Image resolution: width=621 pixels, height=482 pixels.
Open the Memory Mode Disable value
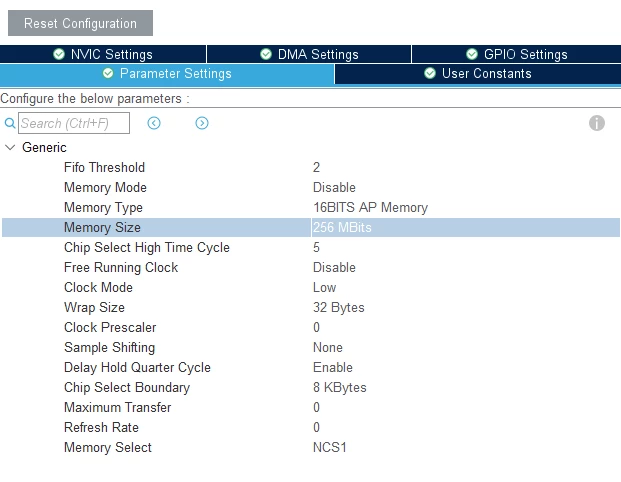(334, 187)
